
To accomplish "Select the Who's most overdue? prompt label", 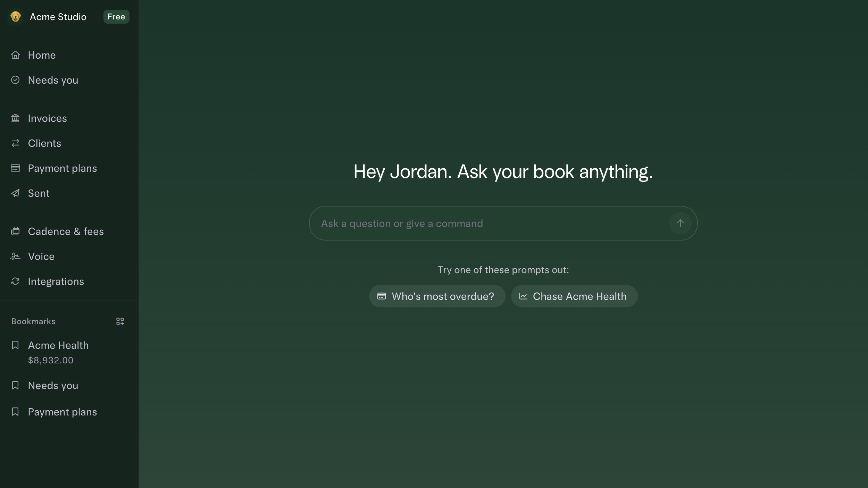I will coord(443,296).
